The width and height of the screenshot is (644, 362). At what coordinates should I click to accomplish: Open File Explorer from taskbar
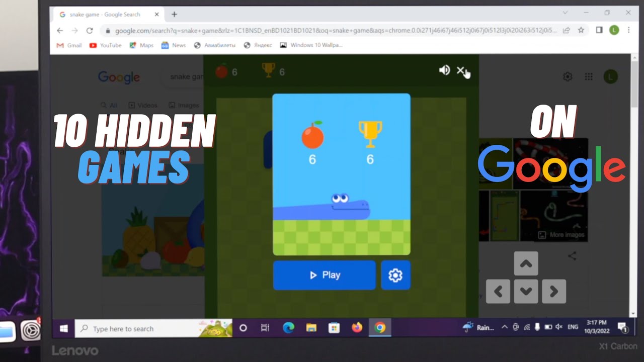tap(311, 328)
